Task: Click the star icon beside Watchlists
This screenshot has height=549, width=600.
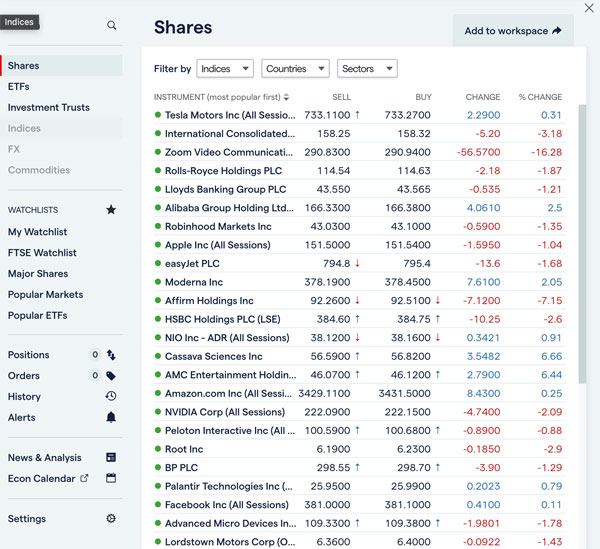Action: point(111,210)
